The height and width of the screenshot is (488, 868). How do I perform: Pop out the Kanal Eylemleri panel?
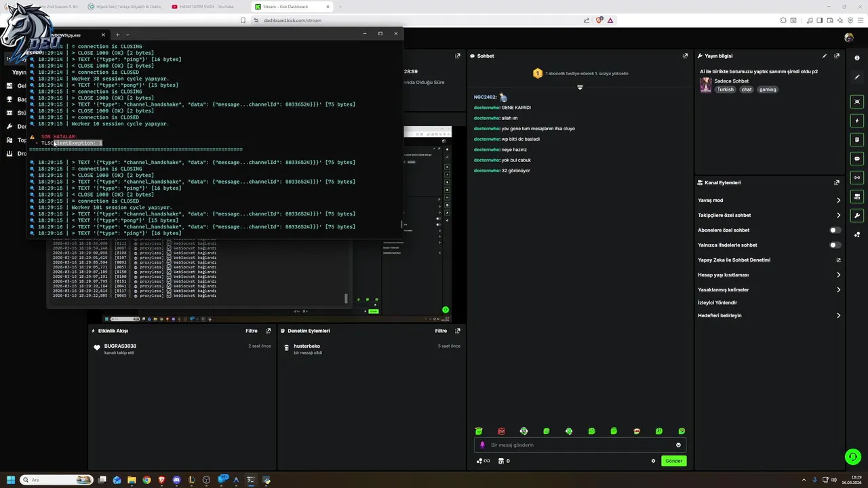[837, 183]
